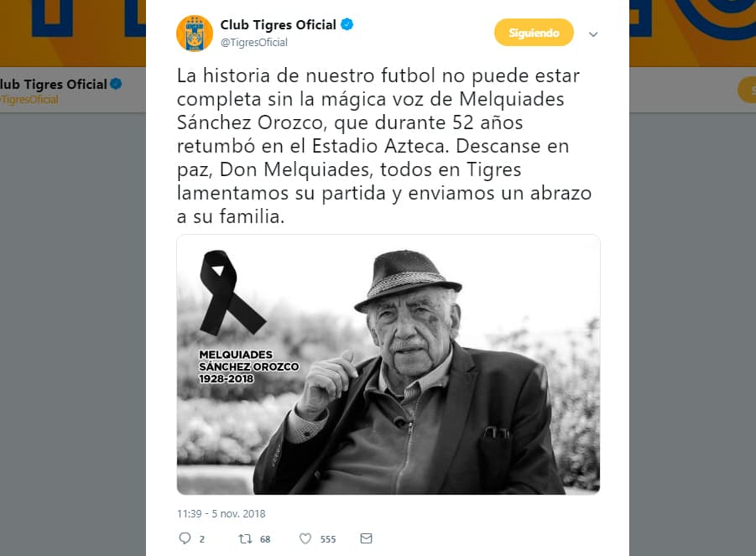Expand the tweet options chevron
This screenshot has width=756, height=556.
593,34
